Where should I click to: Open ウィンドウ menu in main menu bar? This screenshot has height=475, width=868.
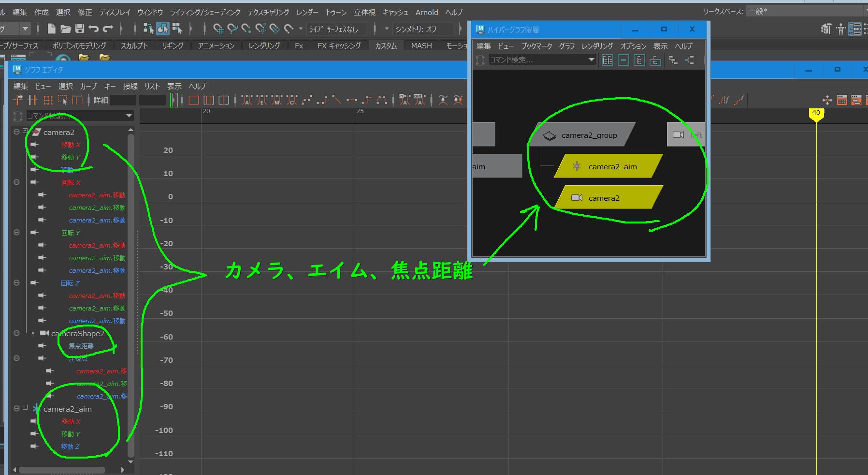tap(150, 12)
